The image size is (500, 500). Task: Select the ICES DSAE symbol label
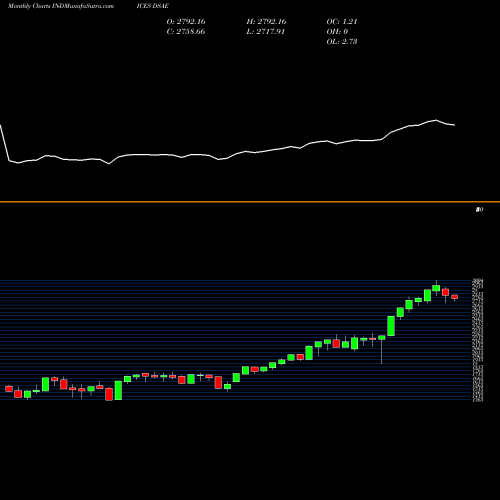[152, 6]
